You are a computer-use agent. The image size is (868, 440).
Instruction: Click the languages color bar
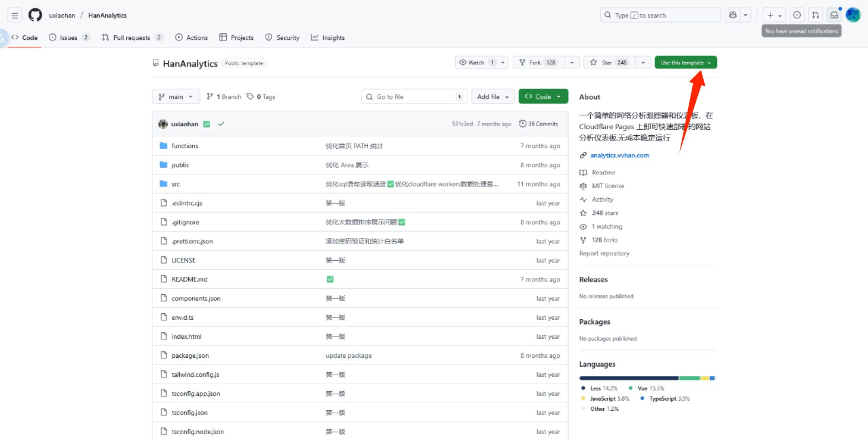point(647,378)
